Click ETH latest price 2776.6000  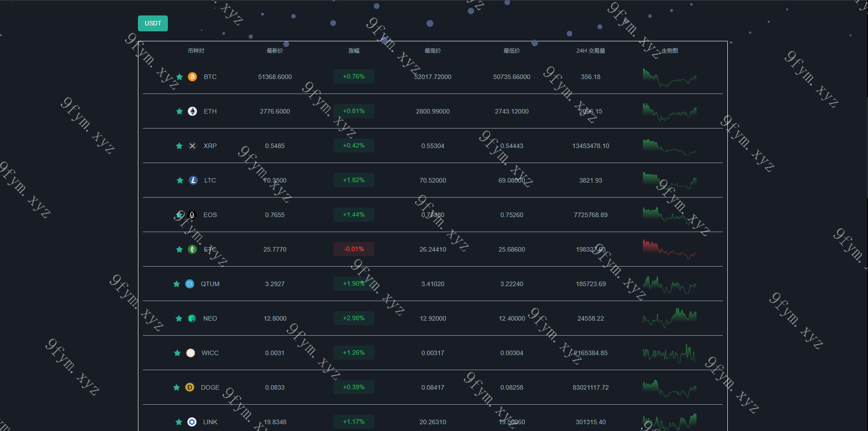coord(275,111)
